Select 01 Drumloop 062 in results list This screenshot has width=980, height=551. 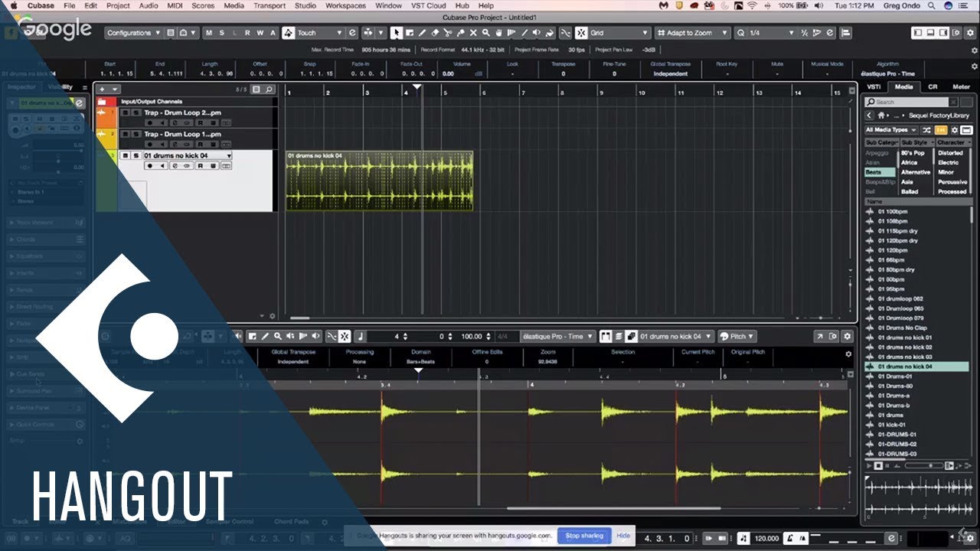(x=900, y=298)
